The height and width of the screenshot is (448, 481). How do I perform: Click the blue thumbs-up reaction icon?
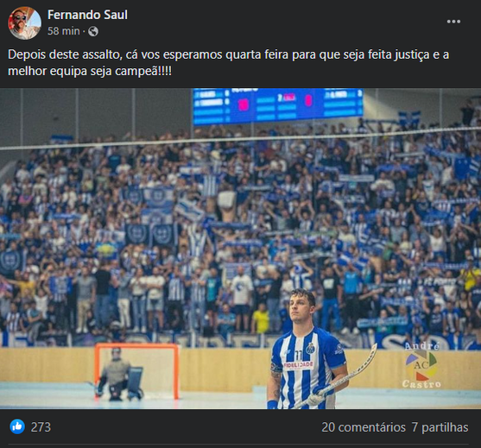pyautogui.click(x=17, y=426)
